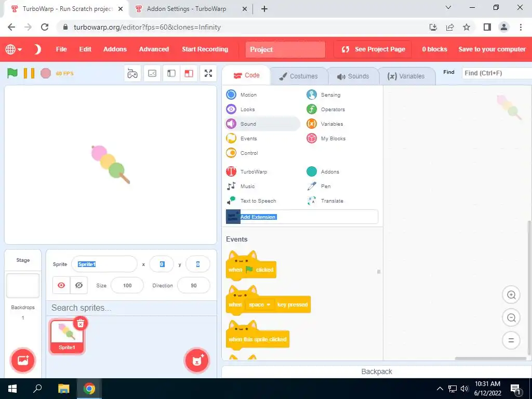Viewport: 532px width, 399px height.
Task: Click See Project Page button
Action: [373, 49]
